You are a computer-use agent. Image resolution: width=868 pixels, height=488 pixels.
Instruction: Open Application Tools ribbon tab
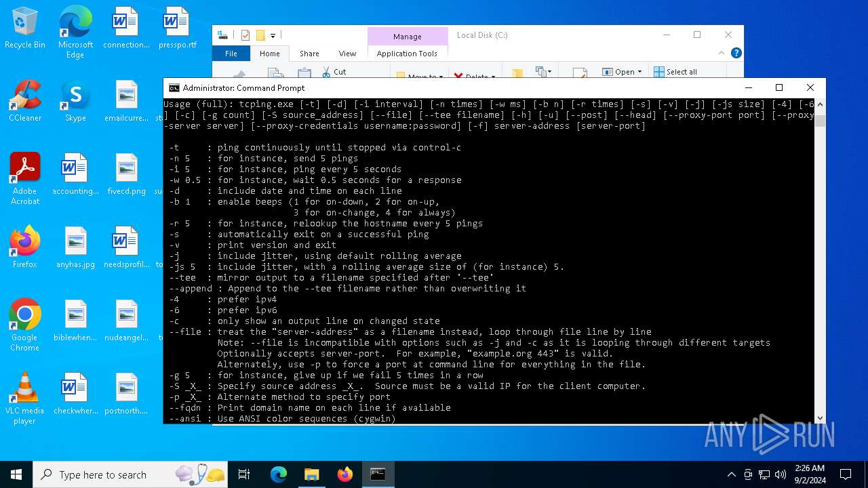(407, 54)
